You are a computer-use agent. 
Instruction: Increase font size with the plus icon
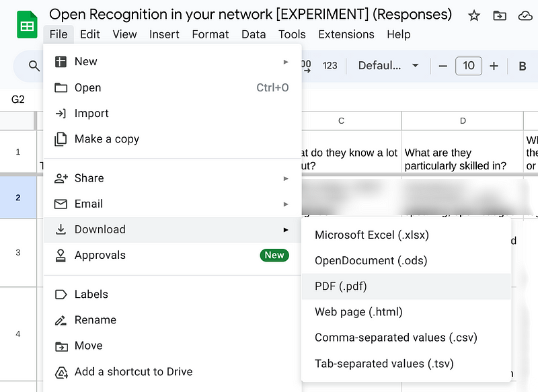coord(492,66)
